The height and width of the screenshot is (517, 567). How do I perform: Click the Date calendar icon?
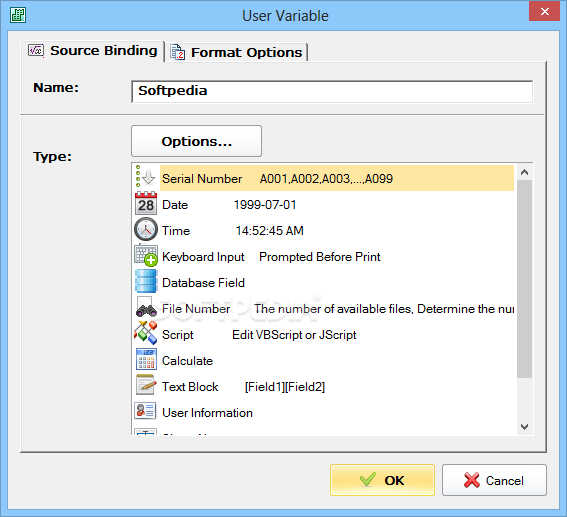click(146, 204)
